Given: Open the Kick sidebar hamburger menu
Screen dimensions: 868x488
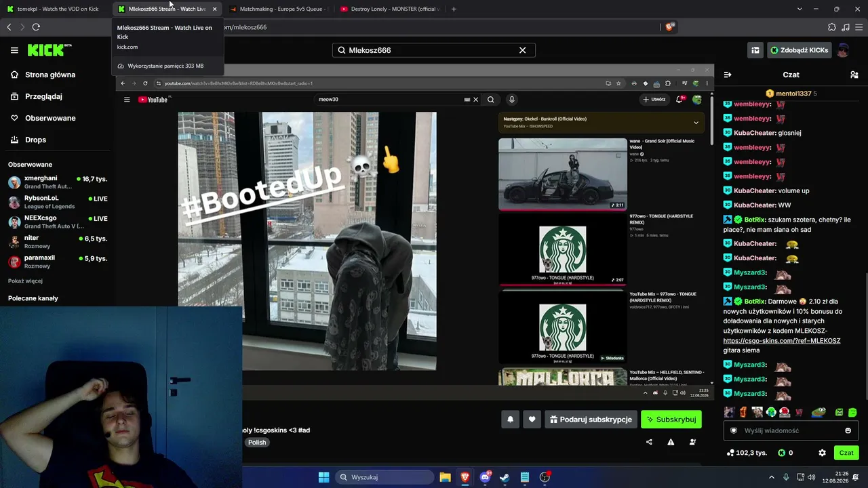Looking at the screenshot, I should (x=14, y=50).
